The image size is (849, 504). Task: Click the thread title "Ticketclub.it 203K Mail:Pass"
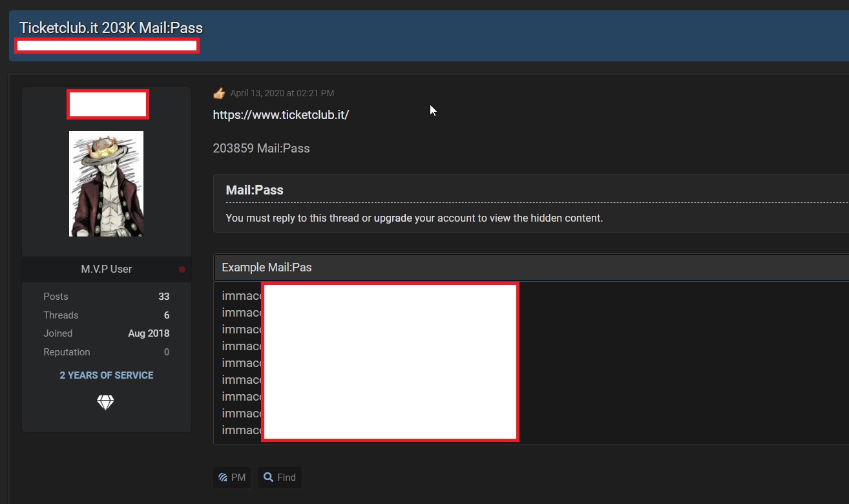click(x=111, y=28)
